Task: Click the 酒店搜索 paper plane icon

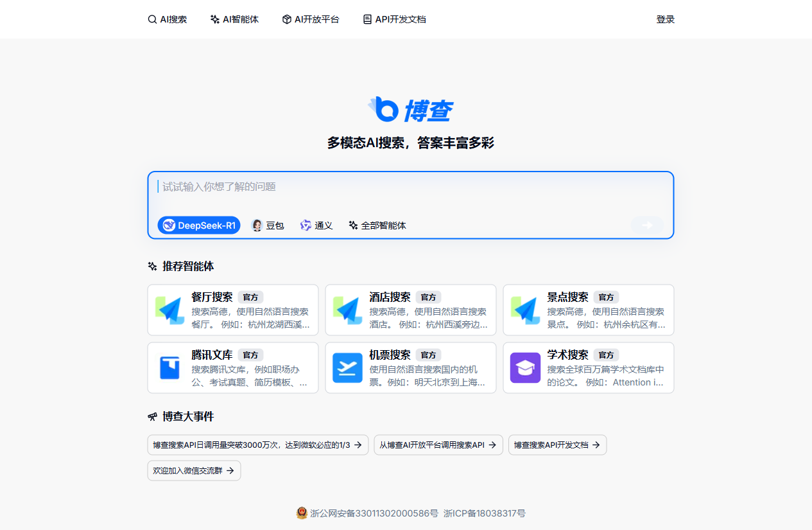Action: (x=348, y=310)
